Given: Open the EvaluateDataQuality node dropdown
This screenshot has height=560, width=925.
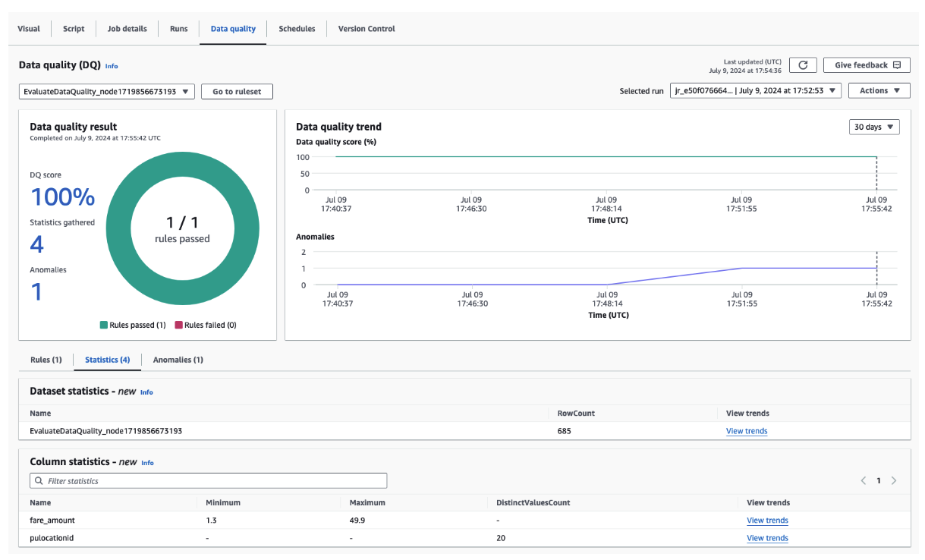Looking at the screenshot, I should point(106,91).
